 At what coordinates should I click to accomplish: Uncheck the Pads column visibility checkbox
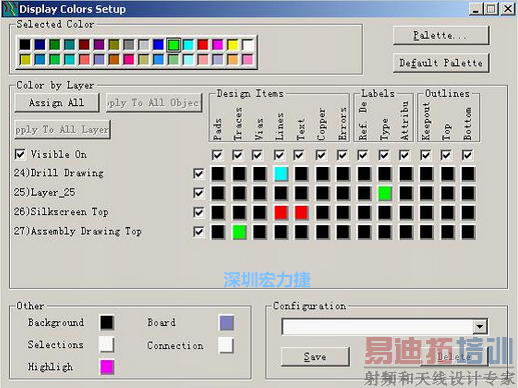(x=217, y=155)
